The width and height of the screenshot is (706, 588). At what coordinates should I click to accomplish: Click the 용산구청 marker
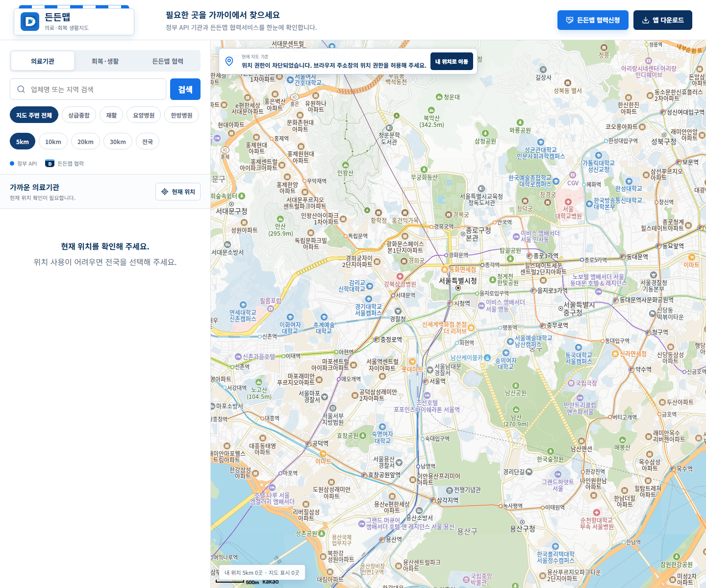(x=522, y=522)
